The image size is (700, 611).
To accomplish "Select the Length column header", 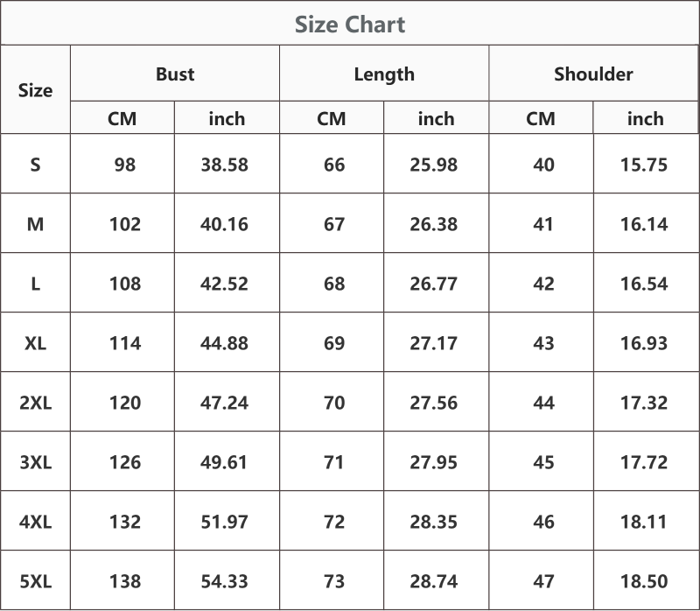I will pos(384,74).
